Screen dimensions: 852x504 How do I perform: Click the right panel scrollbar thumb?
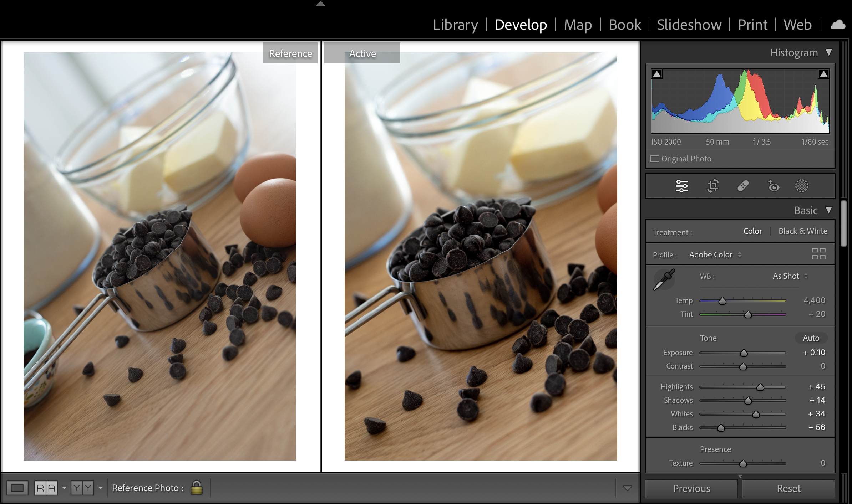(843, 223)
